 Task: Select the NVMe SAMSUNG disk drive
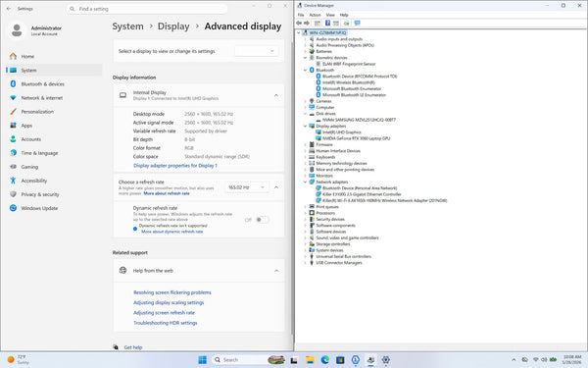coord(359,120)
